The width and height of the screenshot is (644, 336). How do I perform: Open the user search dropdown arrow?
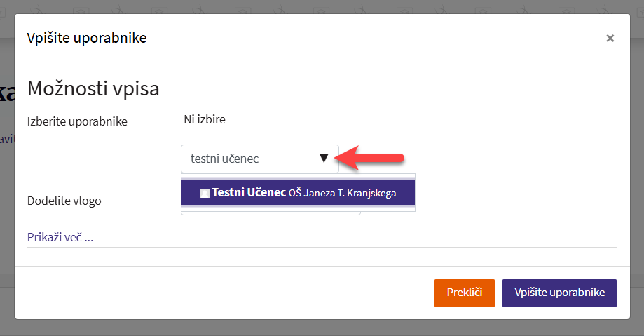(x=324, y=159)
